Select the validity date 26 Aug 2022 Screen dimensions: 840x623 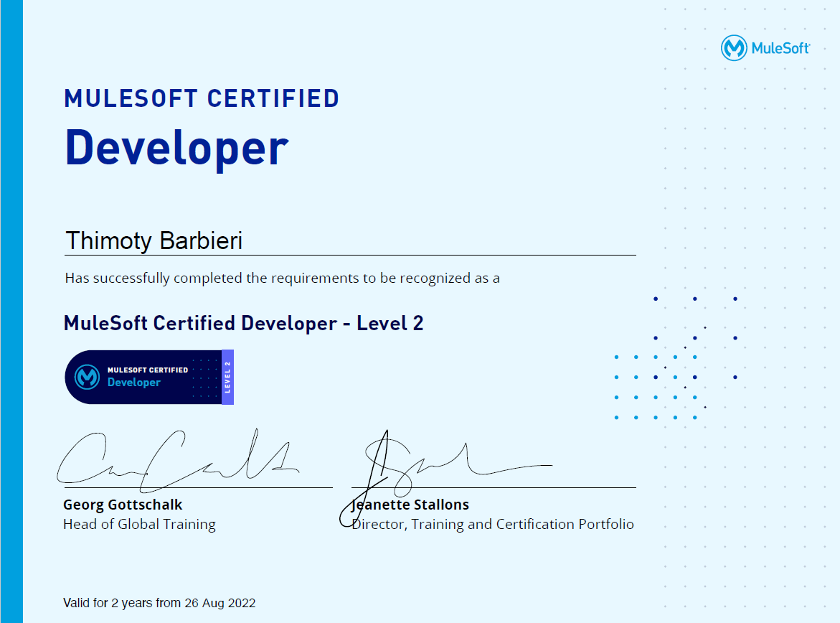click(x=220, y=604)
